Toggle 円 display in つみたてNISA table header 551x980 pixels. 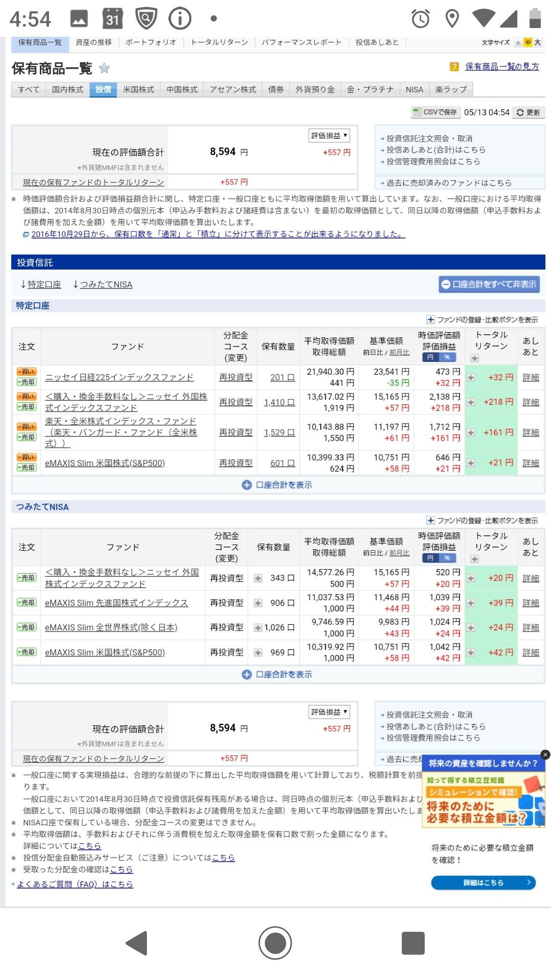point(431,558)
